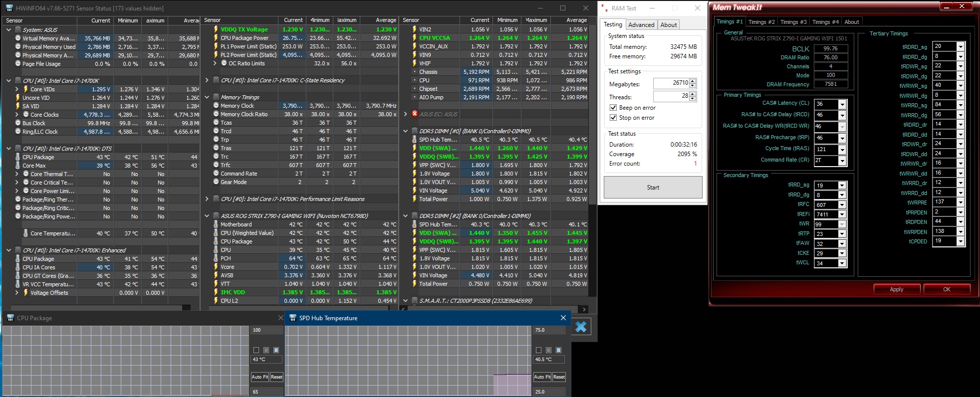This screenshot has width=980, height=397.
Task: Open the tREFI dropdown in Mem TweakIt
Action: pyautogui.click(x=842, y=214)
